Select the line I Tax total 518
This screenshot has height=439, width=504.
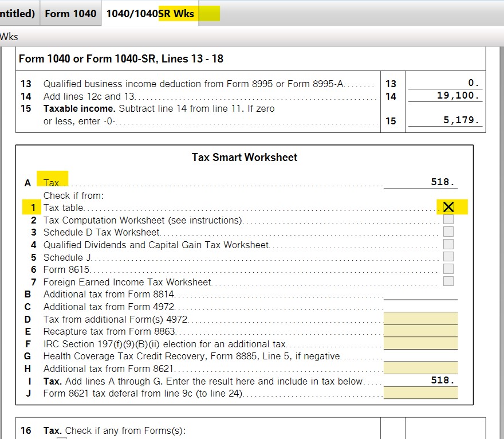(x=443, y=380)
